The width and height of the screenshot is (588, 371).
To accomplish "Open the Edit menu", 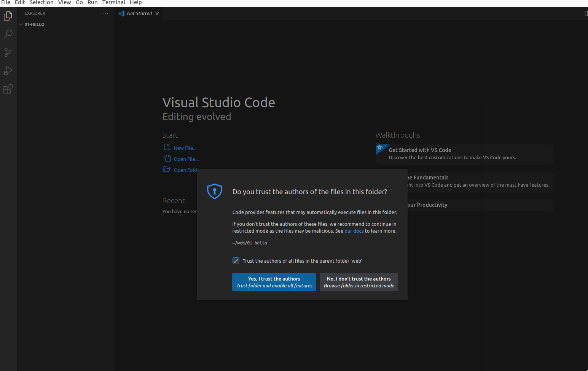I will 20,3.
